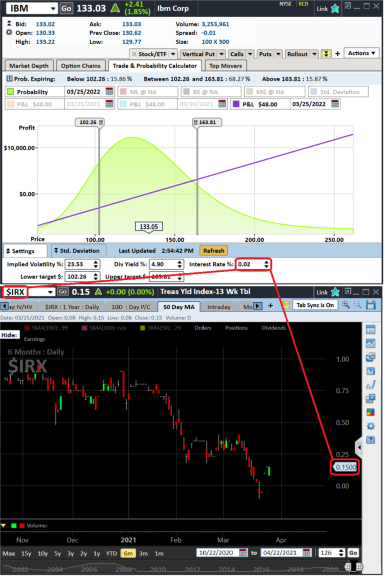Add a new strategy with the plus icon
This screenshot has height=578, width=385.
click(x=337, y=54)
